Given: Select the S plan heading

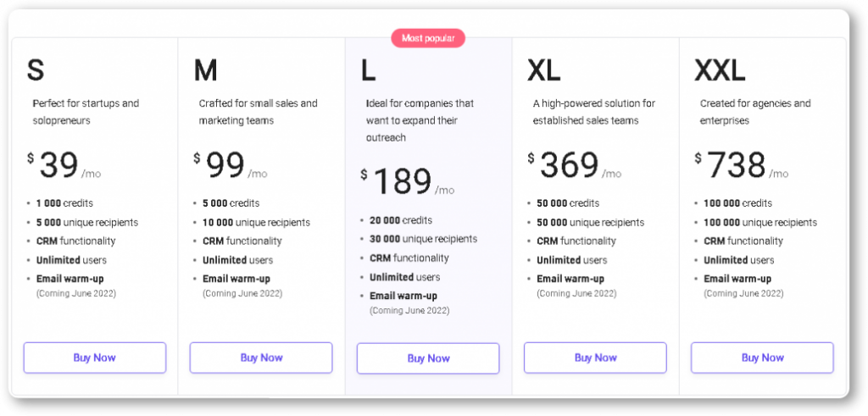Looking at the screenshot, I should (36, 69).
